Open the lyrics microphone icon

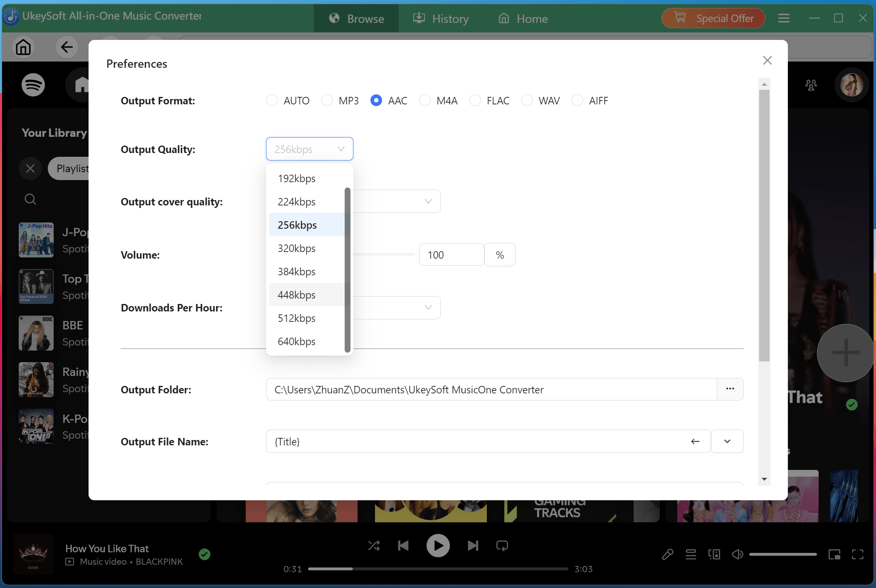point(667,554)
